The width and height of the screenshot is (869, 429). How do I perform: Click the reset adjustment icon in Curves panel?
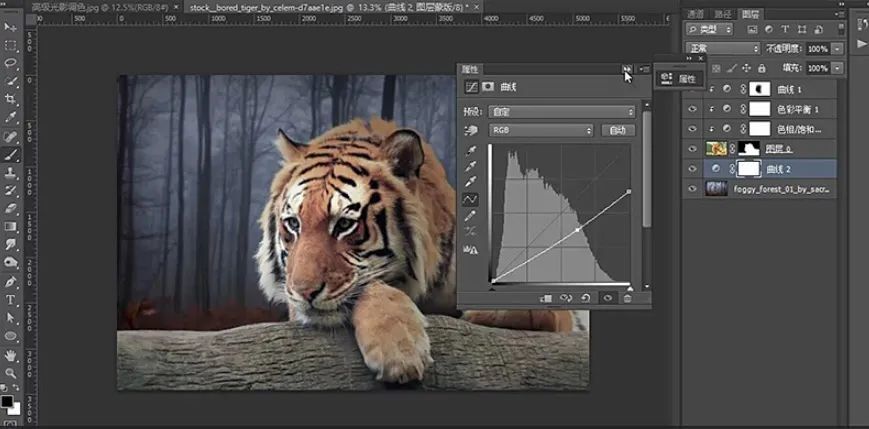586,297
